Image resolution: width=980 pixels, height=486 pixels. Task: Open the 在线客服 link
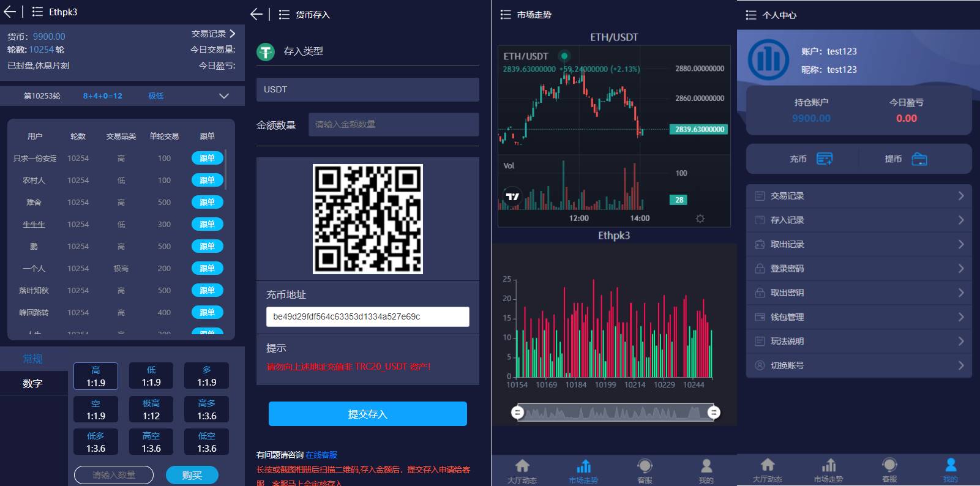coord(321,455)
